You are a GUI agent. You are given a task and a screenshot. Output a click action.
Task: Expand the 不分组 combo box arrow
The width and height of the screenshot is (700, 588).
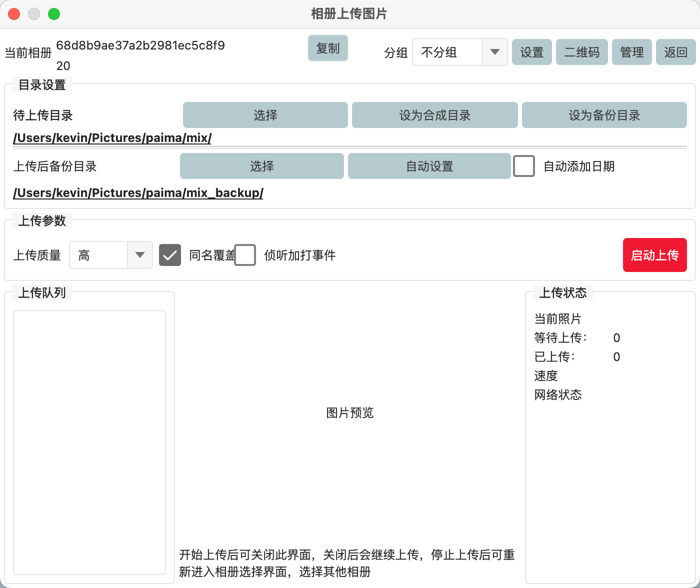tap(494, 52)
